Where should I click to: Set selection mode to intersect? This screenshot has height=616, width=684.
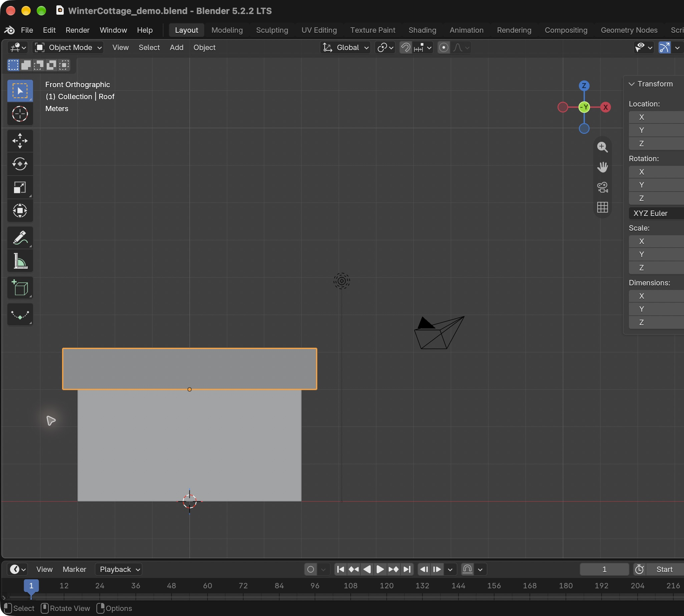pyautogui.click(x=64, y=65)
